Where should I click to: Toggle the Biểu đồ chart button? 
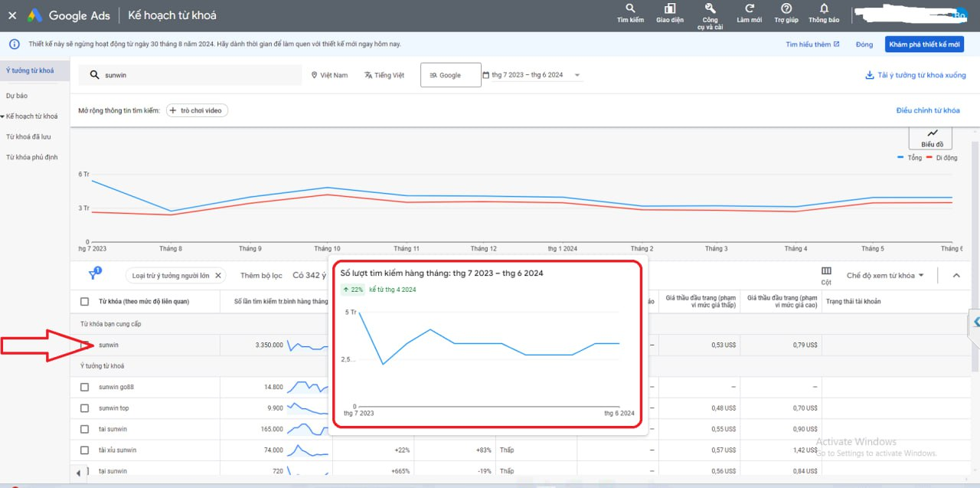click(x=932, y=138)
